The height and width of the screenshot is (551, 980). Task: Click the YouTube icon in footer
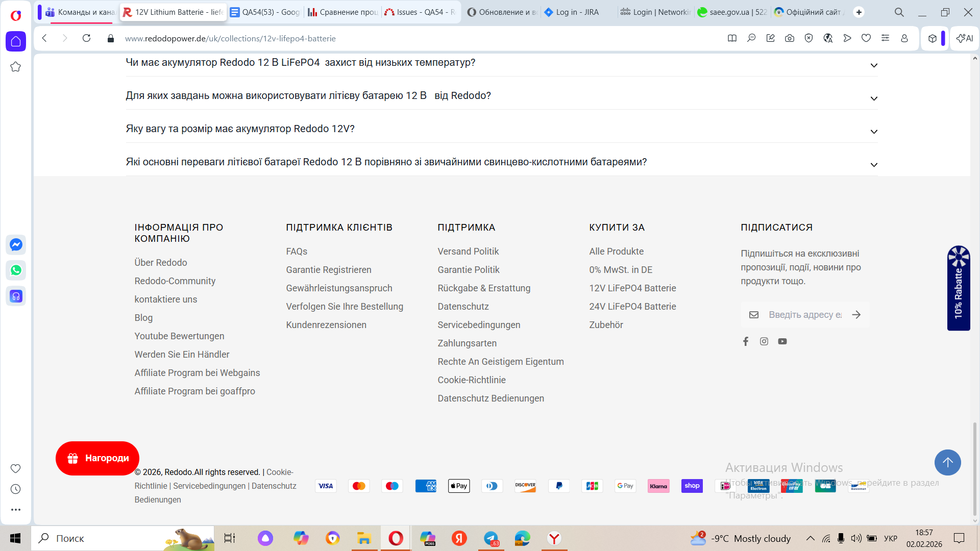[782, 341]
